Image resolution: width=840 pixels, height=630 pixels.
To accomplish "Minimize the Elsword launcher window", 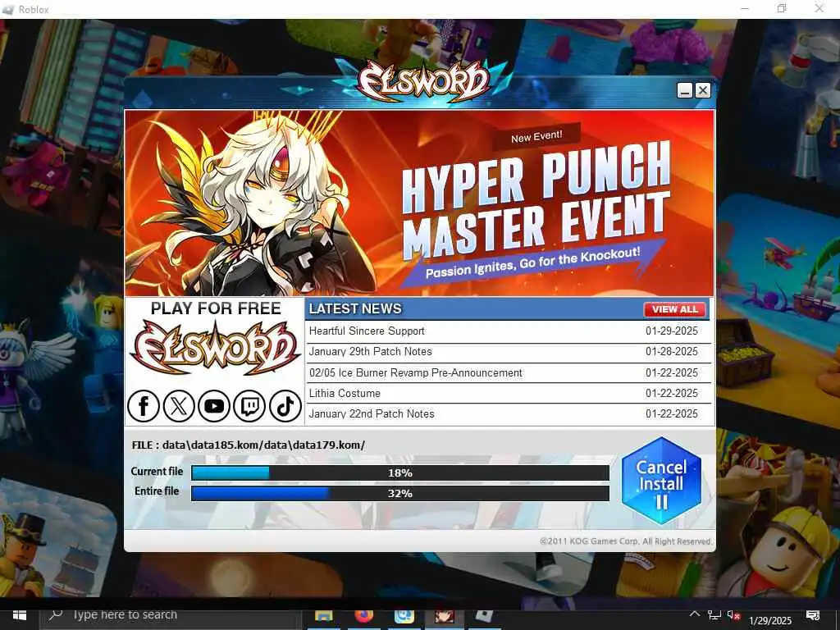I will coord(685,90).
